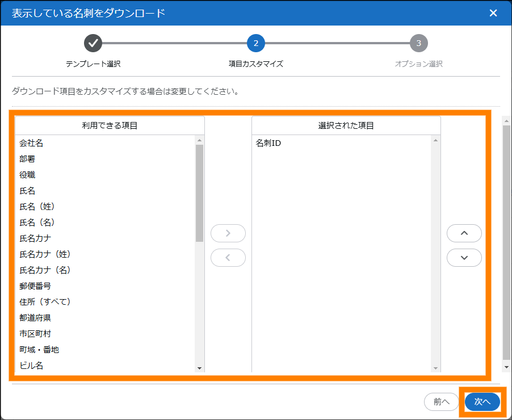Select 名刺ID in selected items
The height and width of the screenshot is (420, 512).
tap(268, 143)
